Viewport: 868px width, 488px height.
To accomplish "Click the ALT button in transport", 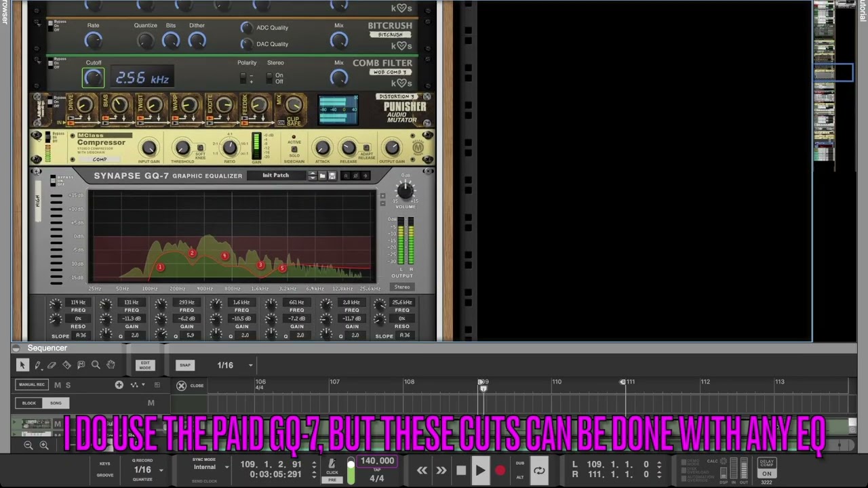I will pos(519,477).
